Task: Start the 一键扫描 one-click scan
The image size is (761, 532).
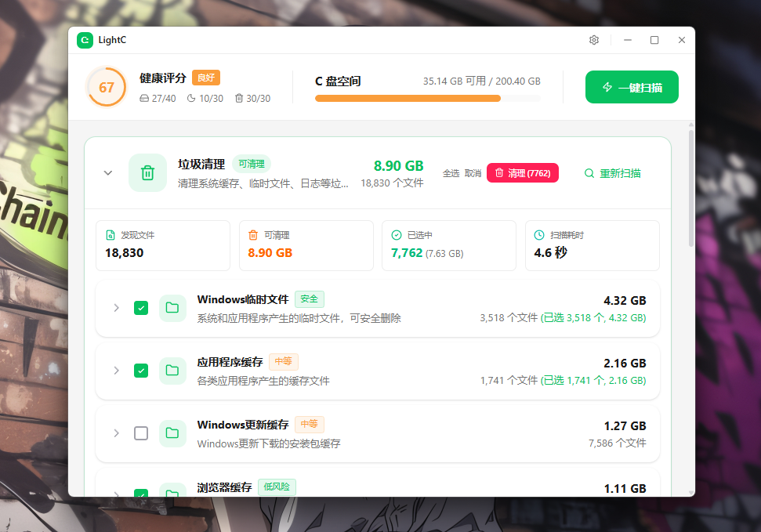Action: click(x=632, y=88)
